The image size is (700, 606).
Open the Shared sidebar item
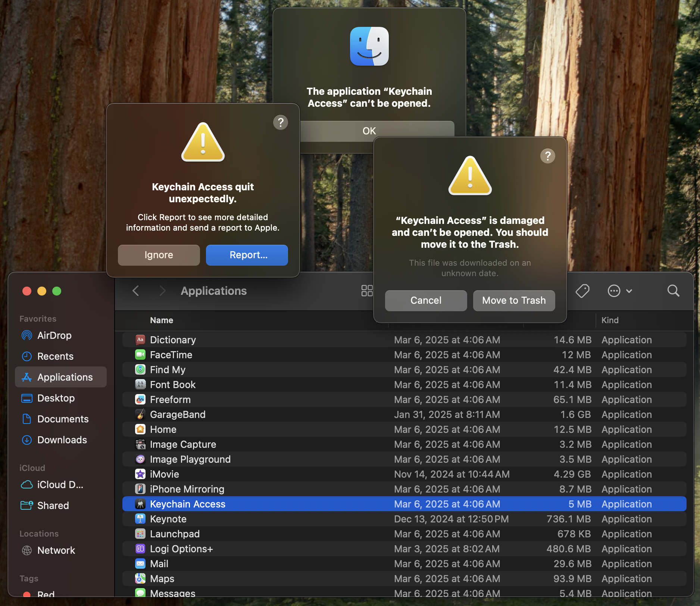pyautogui.click(x=61, y=505)
